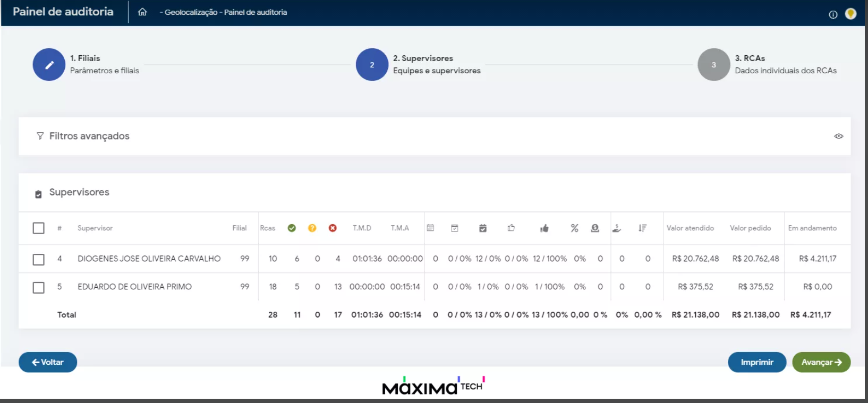Click the sort descending column icon

tap(642, 228)
